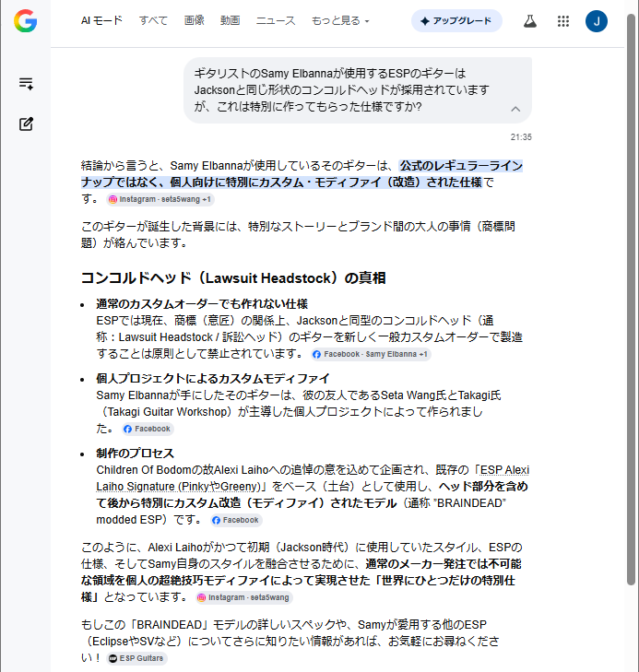
Task: Open the ESP Guitars source chip
Action: 136,658
